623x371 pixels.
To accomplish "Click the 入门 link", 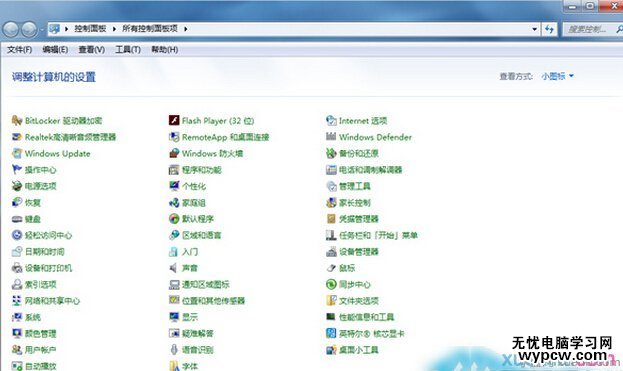I will point(190,251).
